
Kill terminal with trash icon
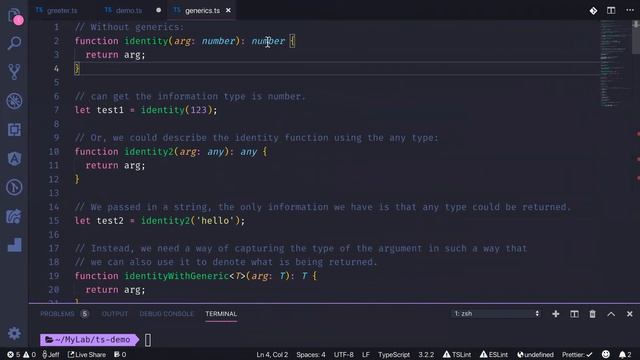tap(592, 314)
